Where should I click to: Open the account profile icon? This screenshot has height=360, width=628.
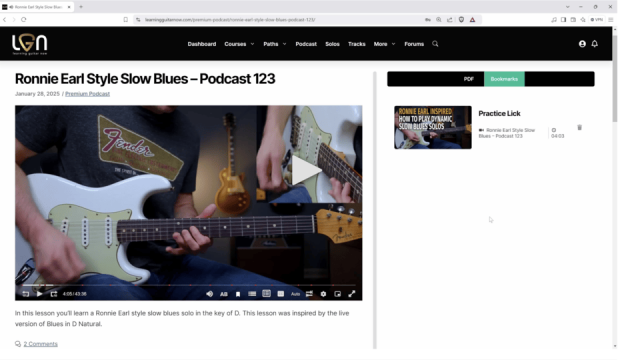(x=582, y=44)
